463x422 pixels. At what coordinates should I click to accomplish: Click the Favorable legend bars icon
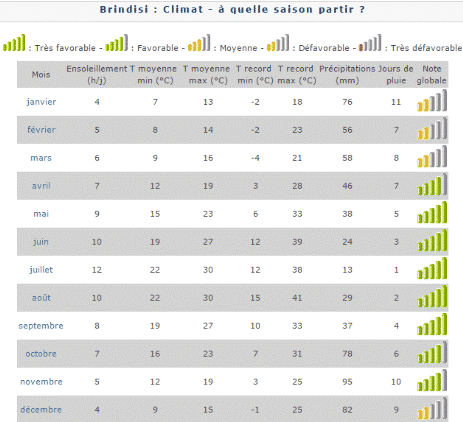pyautogui.click(x=117, y=43)
